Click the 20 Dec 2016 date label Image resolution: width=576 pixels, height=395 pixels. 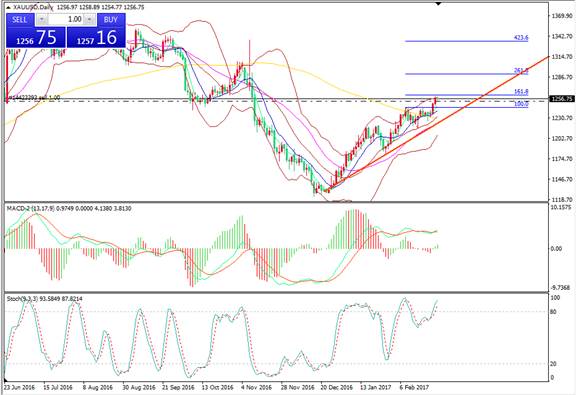coord(336,388)
